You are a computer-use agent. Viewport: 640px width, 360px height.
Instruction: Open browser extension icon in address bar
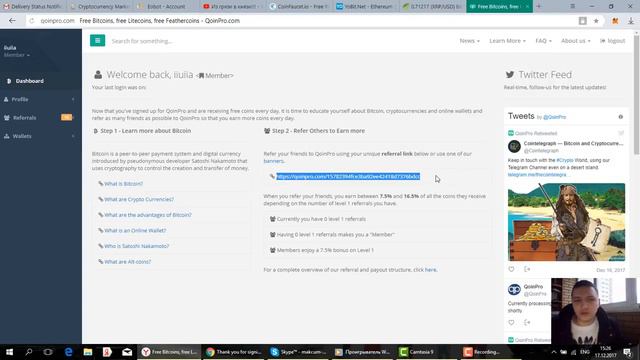pos(615,21)
